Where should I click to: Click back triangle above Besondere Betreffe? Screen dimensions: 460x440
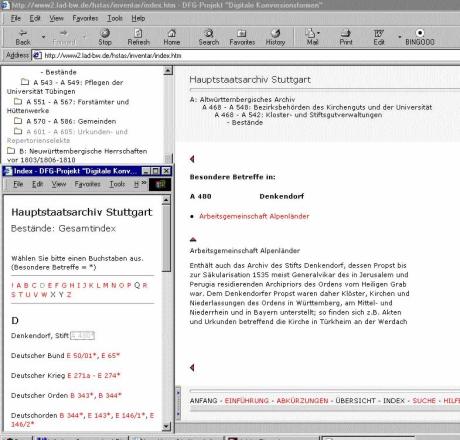192,159
